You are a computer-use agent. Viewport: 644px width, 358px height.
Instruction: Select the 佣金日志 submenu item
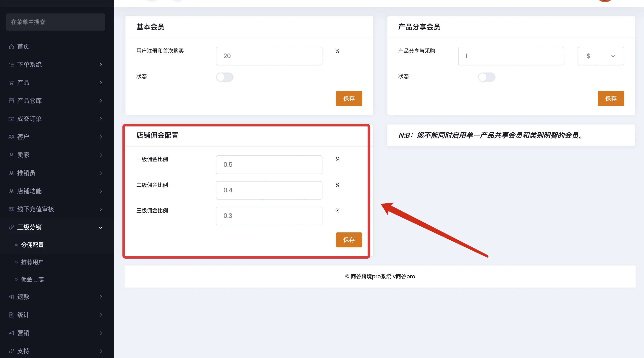click(32, 279)
